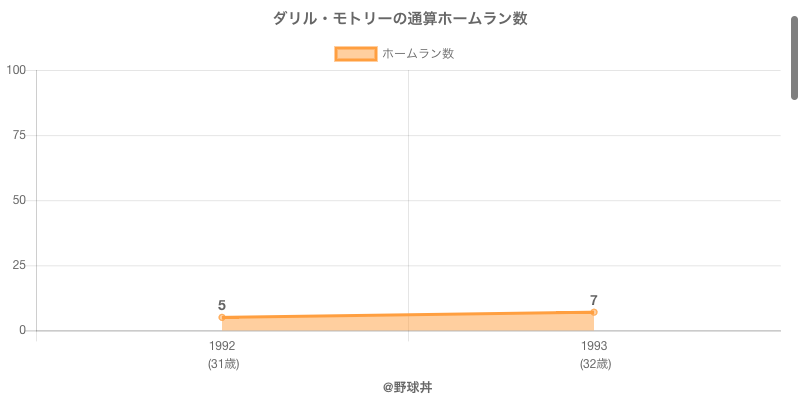The height and width of the screenshot is (400, 800).
Task: Toggle the ホームラン数 legend label
Action: [418, 54]
